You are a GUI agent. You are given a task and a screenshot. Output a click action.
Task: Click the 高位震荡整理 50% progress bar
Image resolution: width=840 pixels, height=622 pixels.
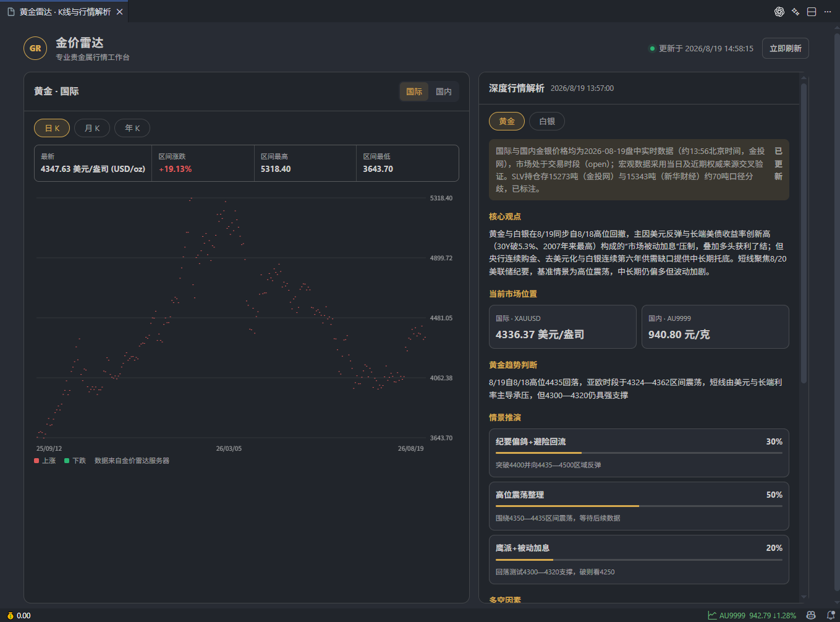pyautogui.click(x=639, y=506)
